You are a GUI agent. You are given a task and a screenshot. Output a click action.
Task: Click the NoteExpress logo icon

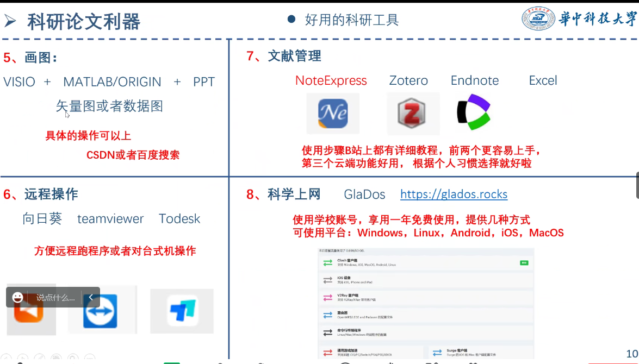[x=332, y=114]
